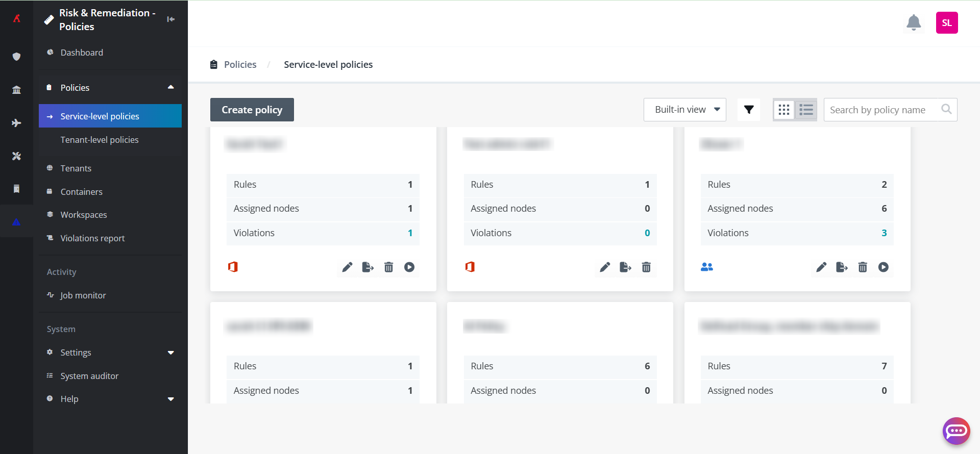The image size is (980, 454).
Task: Open violations count 3 on third card
Action: (x=884, y=233)
